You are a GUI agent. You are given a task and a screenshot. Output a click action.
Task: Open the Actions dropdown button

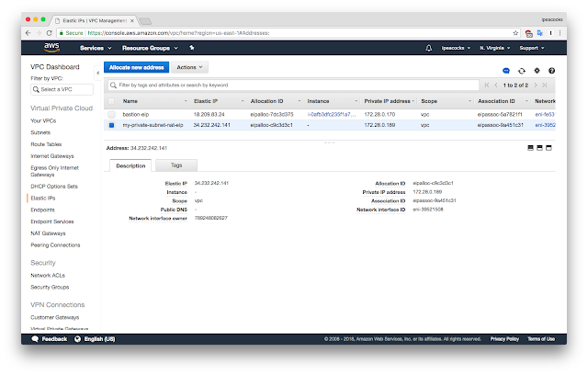pyautogui.click(x=190, y=67)
